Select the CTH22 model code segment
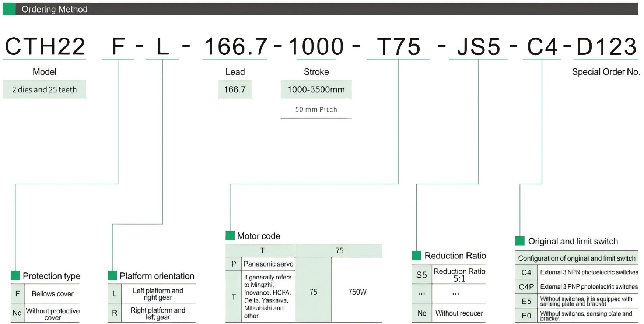The image size is (644, 324). click(45, 47)
